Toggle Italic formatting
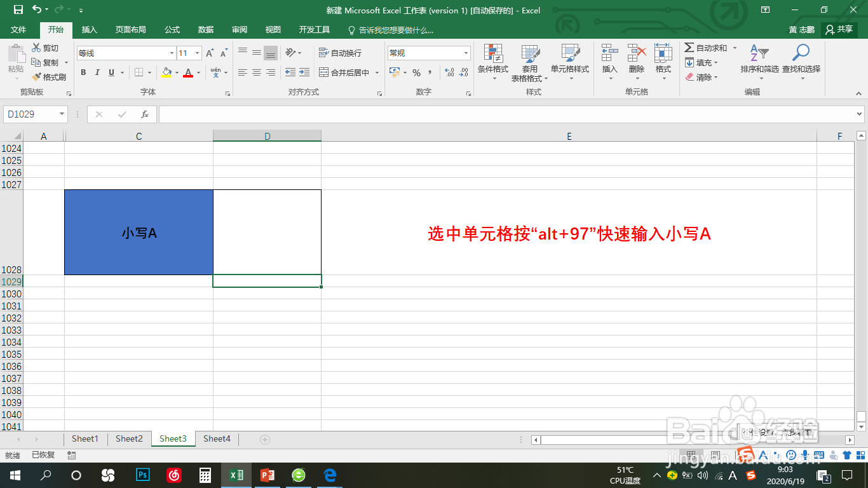The height and width of the screenshot is (488, 868). point(97,72)
